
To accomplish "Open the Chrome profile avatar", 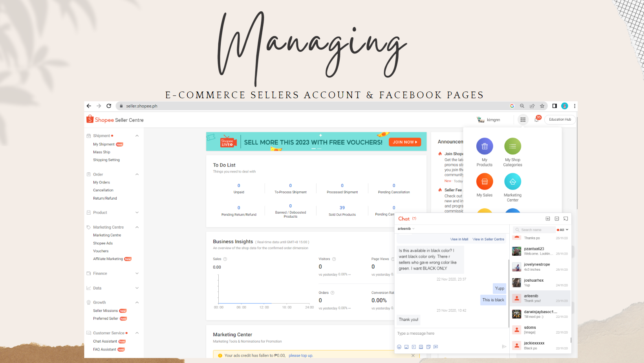I will 565,106.
